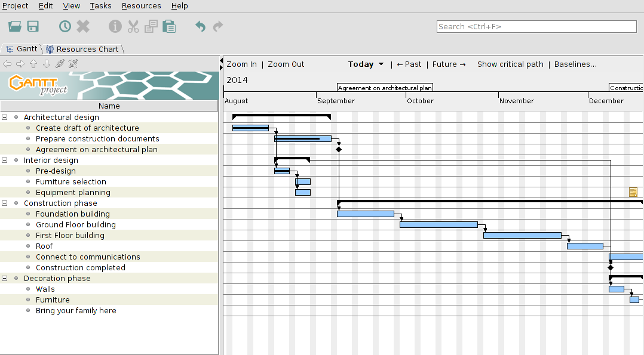Image resolution: width=644 pixels, height=355 pixels.
Task: Unindent task with the left arrow
Action: click(x=7, y=64)
